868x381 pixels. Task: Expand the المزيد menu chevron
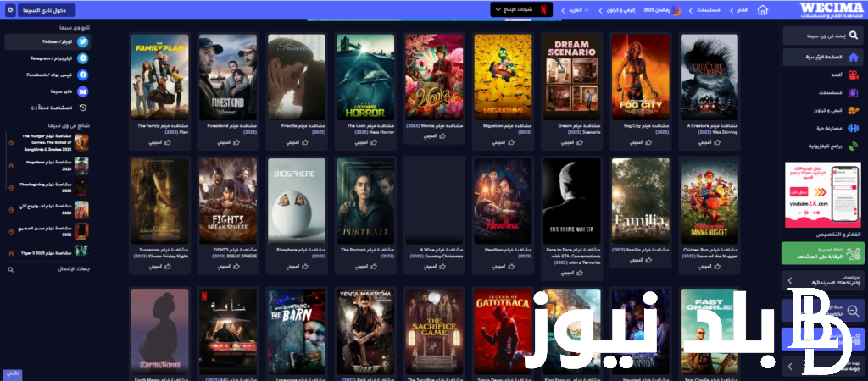pyautogui.click(x=564, y=10)
